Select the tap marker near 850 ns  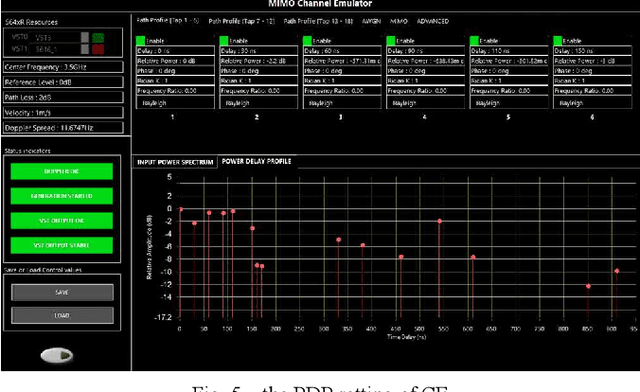pyautogui.click(x=588, y=286)
